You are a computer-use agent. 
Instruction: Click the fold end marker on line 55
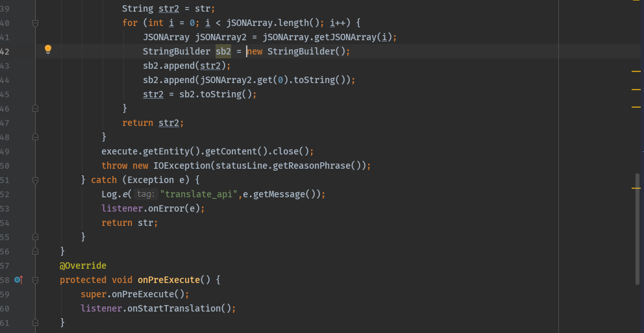point(35,237)
